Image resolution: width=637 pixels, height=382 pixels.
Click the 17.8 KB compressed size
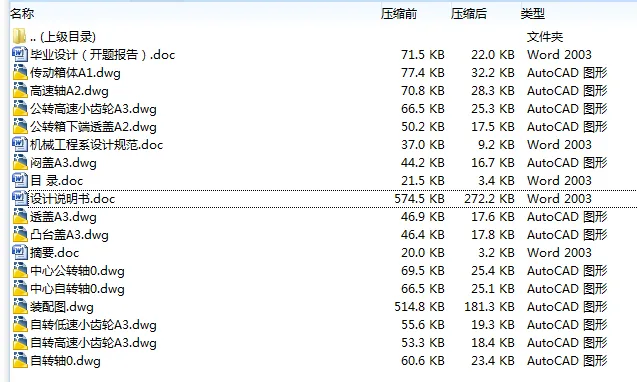[493, 234]
